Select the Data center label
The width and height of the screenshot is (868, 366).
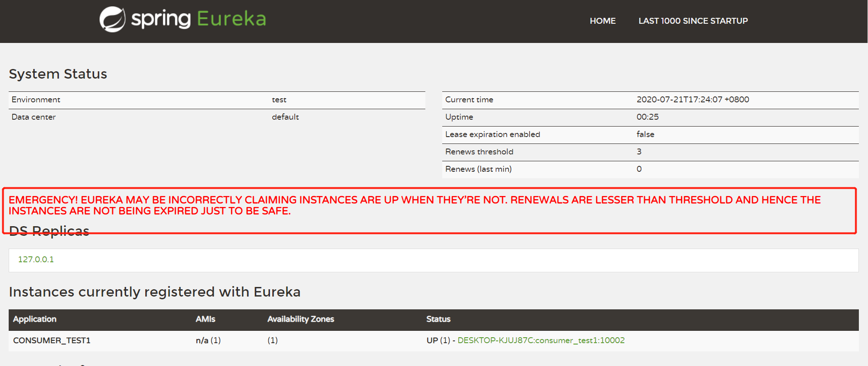[x=33, y=117]
